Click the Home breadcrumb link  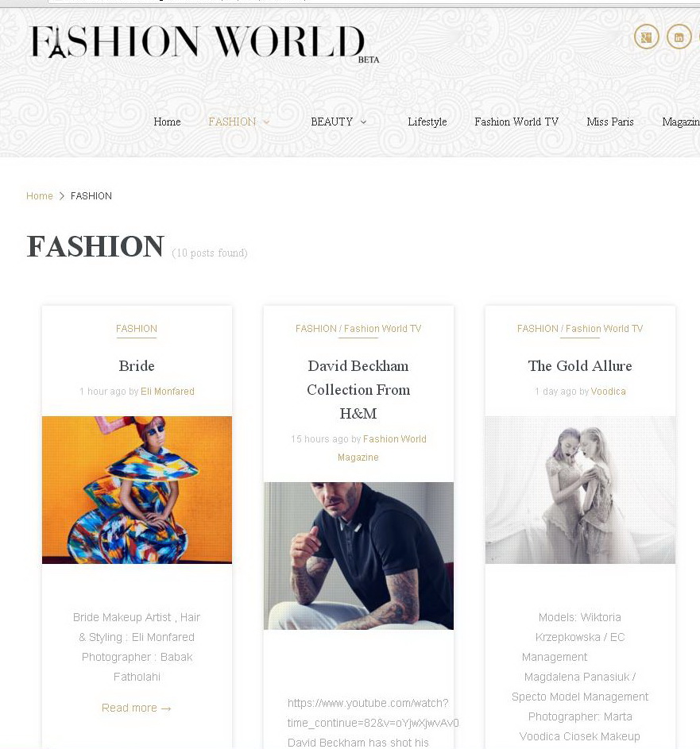click(40, 196)
